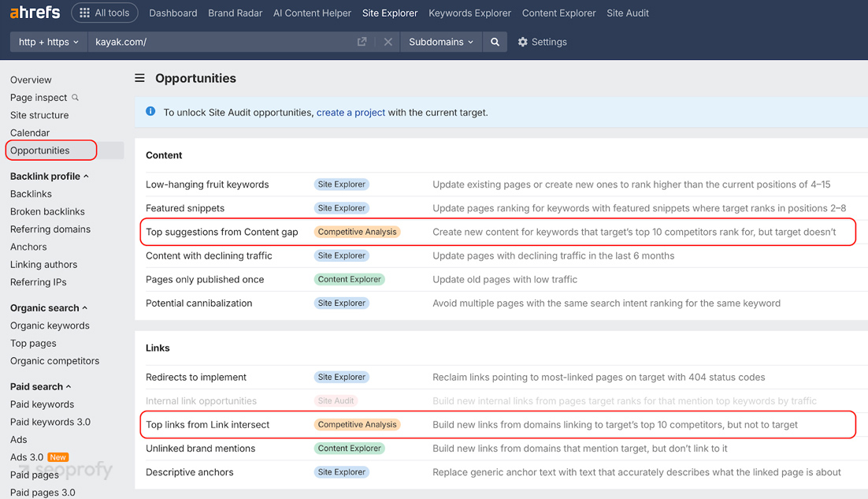Viewport: 868px width, 499px height.
Task: Open the Site Audit tab
Action: tap(628, 13)
